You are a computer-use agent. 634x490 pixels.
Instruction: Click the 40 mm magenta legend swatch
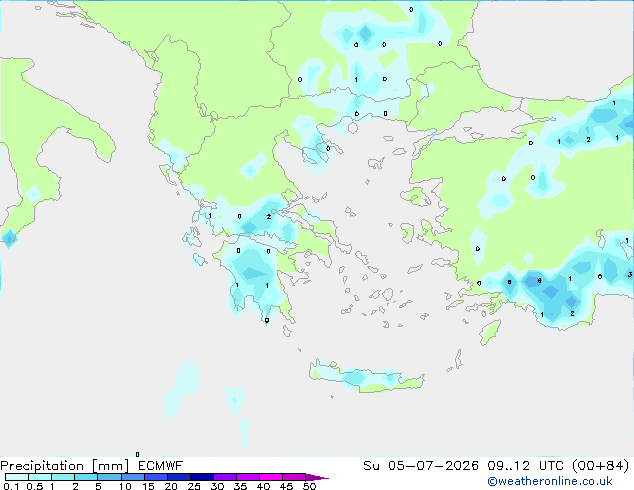point(271,477)
